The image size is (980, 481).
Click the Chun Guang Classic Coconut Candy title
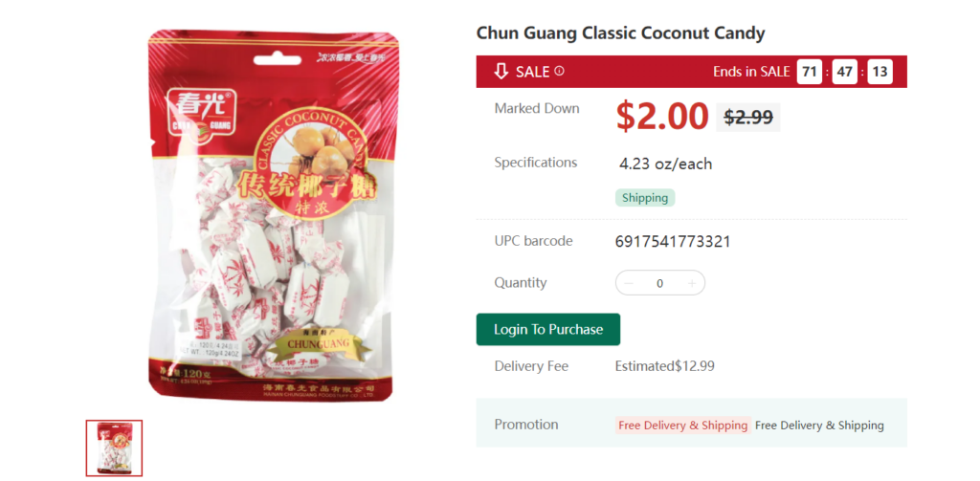620,33
